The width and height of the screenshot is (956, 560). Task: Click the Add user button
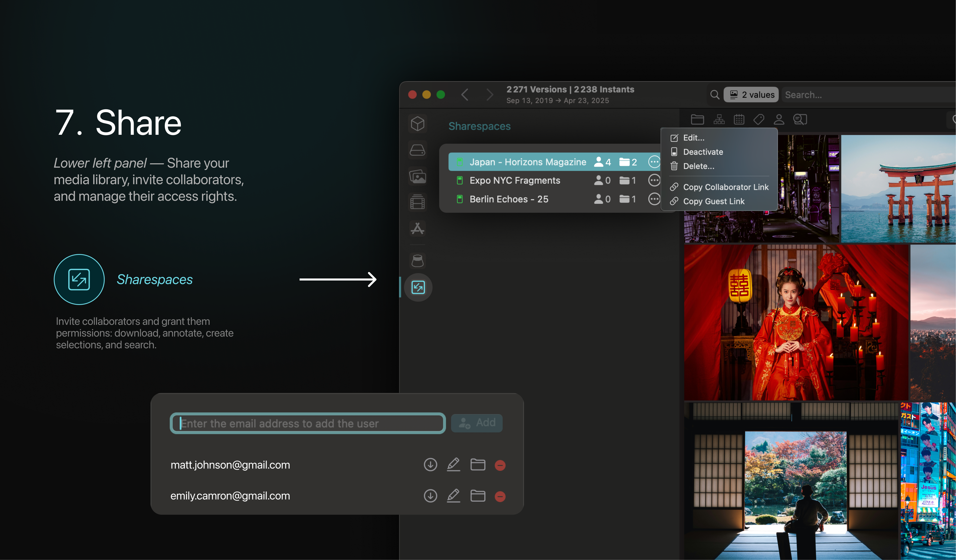477,423
